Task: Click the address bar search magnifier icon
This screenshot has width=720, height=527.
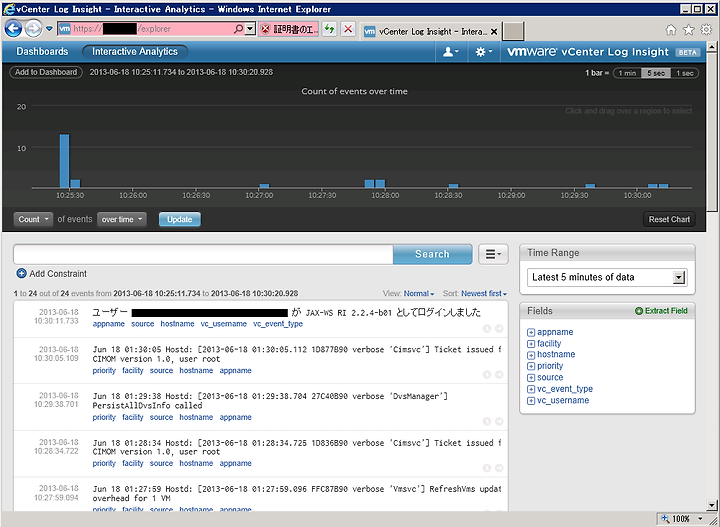Action: 238,29
